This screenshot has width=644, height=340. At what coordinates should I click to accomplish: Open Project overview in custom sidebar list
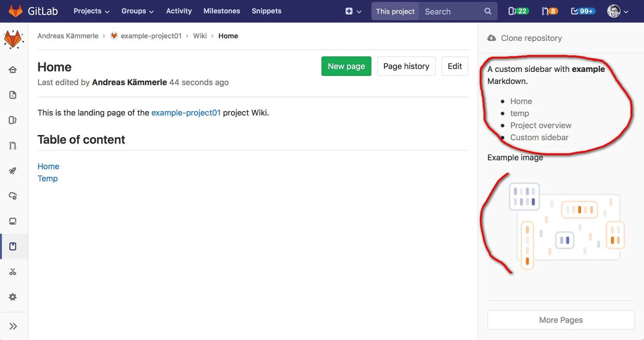tap(541, 125)
